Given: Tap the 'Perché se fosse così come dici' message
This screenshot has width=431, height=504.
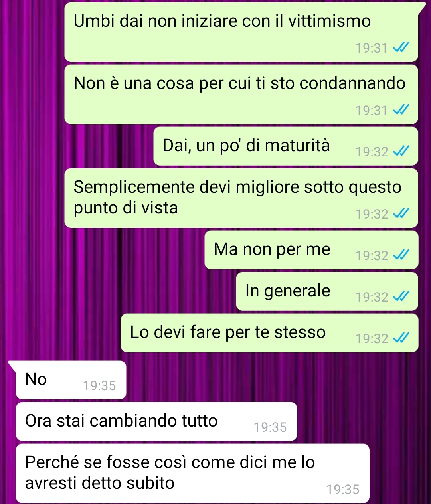Looking at the screenshot, I should tap(193, 473).
